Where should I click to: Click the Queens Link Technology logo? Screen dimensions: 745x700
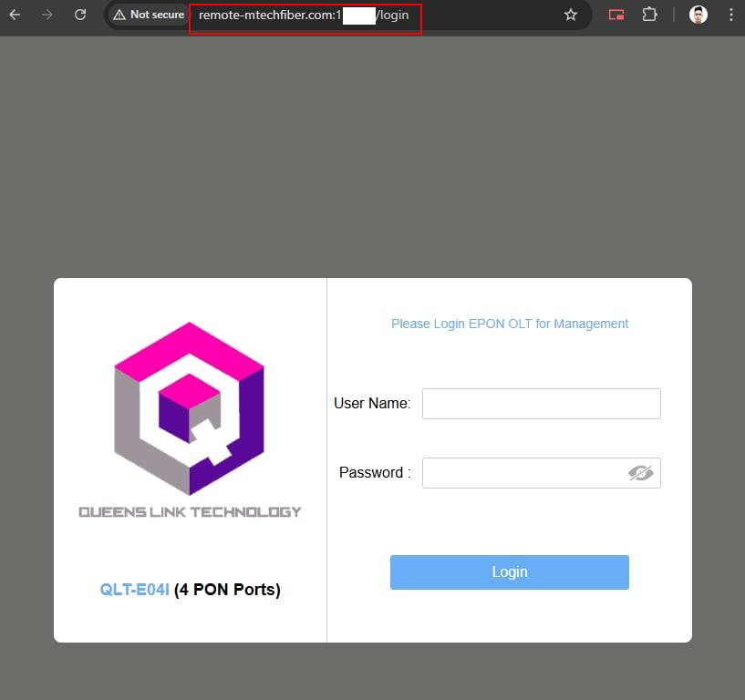[x=189, y=408]
